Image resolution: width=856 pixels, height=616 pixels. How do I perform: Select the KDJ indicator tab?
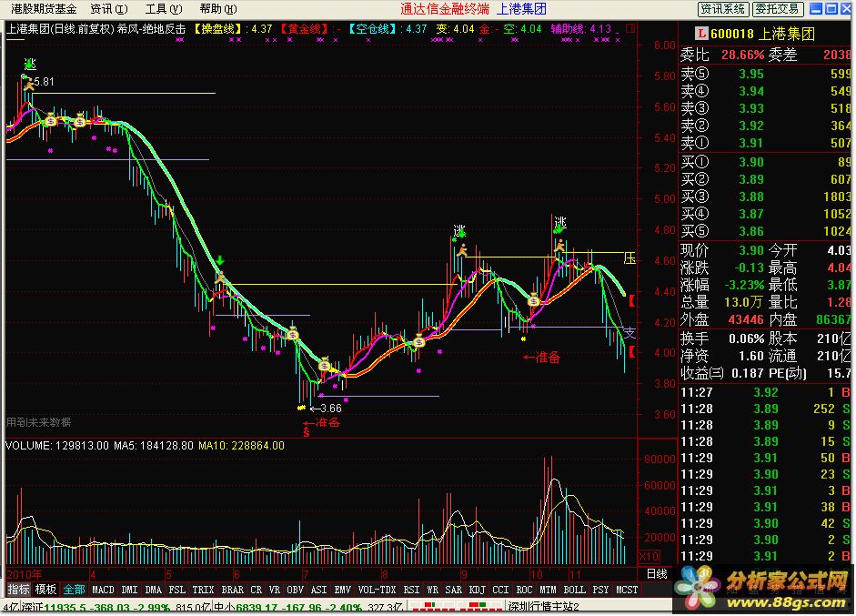478,590
